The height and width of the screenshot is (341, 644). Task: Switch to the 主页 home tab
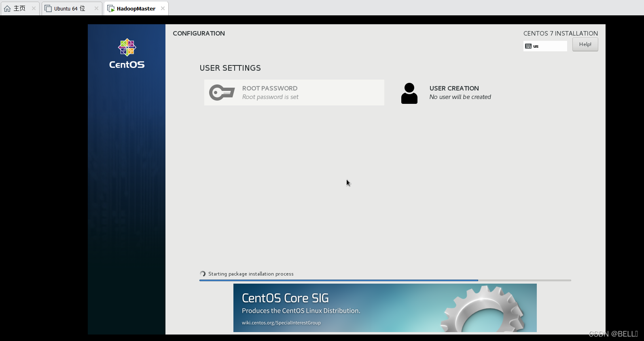click(x=19, y=8)
